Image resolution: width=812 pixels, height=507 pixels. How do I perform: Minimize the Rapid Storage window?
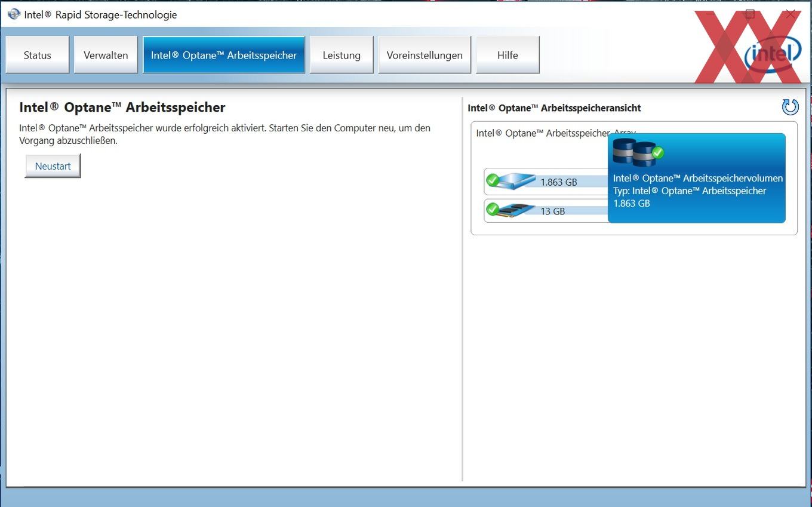tap(710, 14)
